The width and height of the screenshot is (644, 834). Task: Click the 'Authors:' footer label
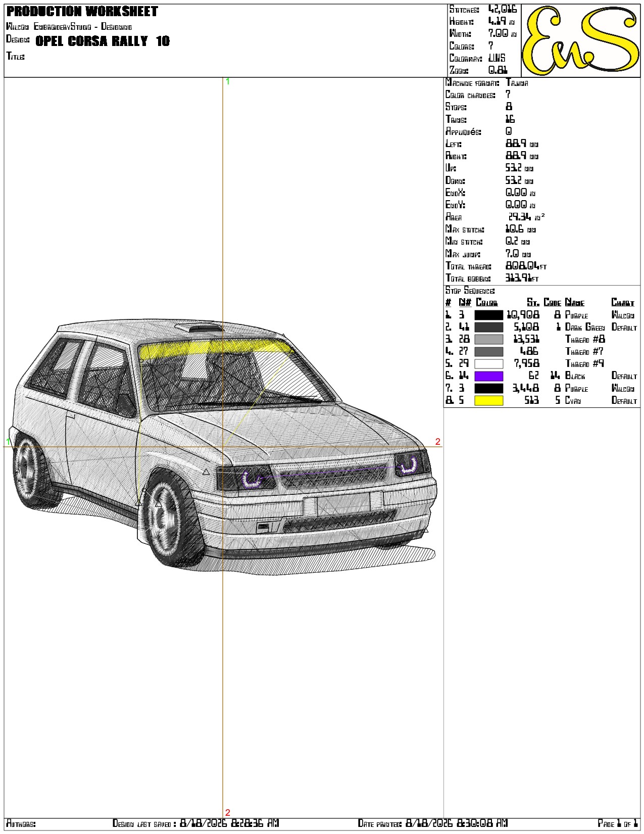[21, 823]
